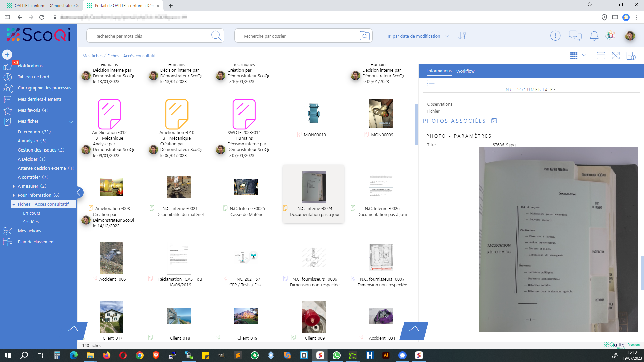Screen dimensions: 644x362
Task: Click the Photos associées image icon
Action: click(494, 121)
